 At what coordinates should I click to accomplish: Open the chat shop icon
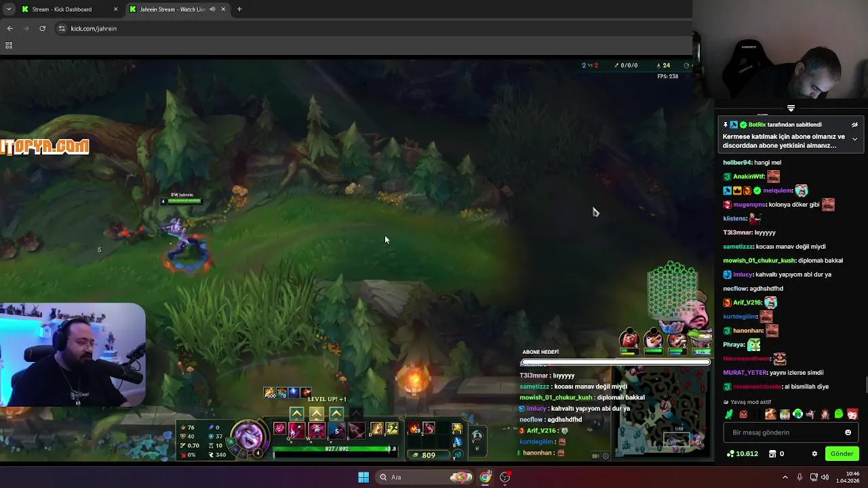(x=772, y=454)
